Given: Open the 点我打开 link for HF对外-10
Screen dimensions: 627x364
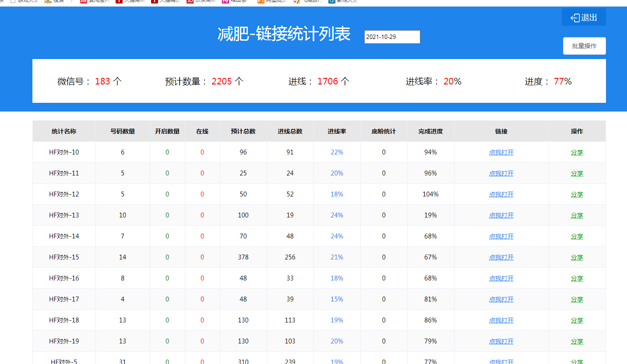Looking at the screenshot, I should tap(501, 152).
